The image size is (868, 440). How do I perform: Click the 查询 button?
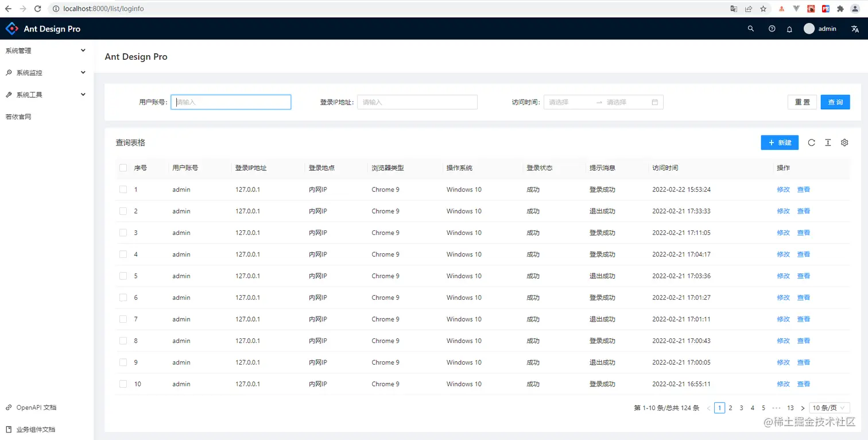[x=835, y=102]
